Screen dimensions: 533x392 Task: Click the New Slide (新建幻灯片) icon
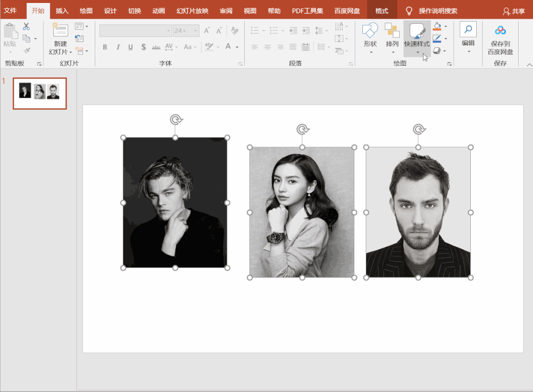click(x=60, y=31)
